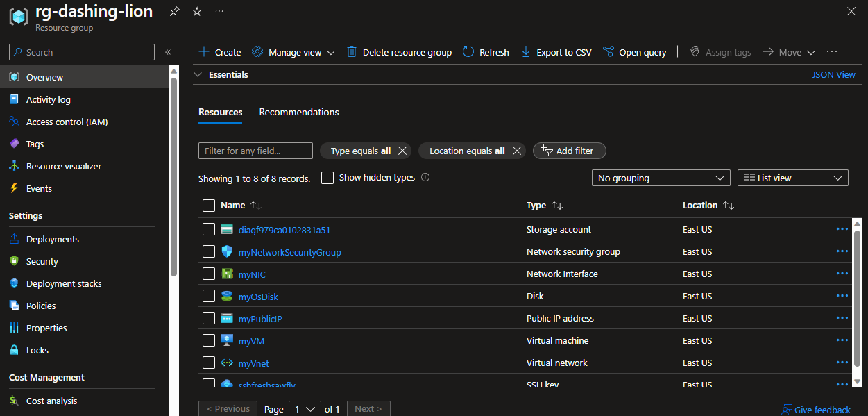This screenshot has width=868, height=416.
Task: Open row options ellipsis for myVM
Action: tap(842, 340)
